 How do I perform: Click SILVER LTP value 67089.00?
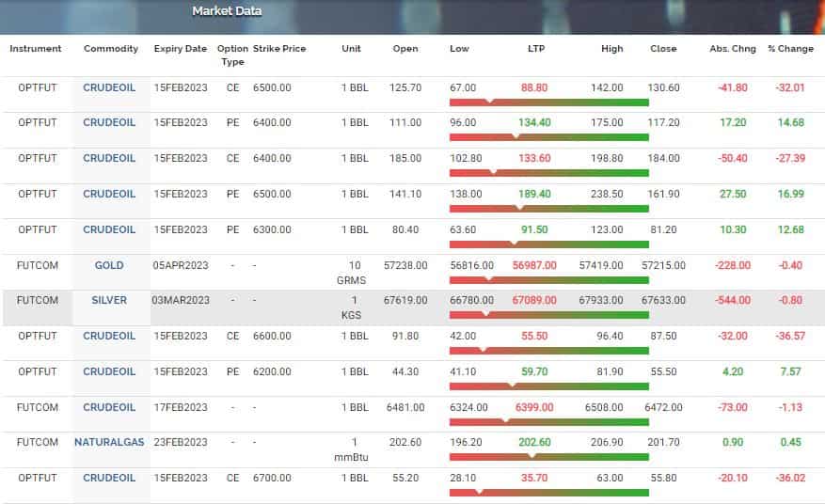[534, 300]
